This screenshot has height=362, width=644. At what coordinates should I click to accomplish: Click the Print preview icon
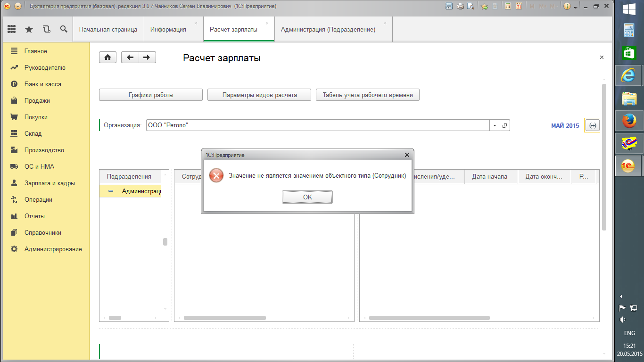(471, 7)
